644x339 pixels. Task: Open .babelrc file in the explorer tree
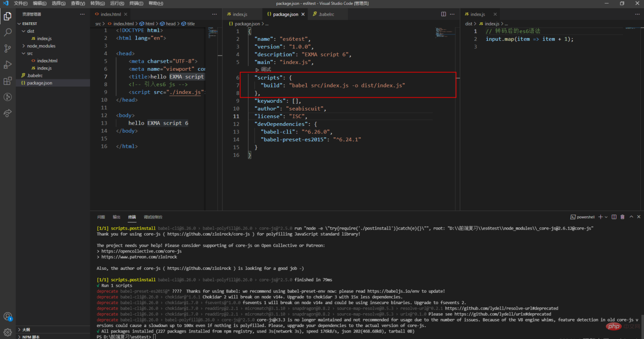pos(35,76)
